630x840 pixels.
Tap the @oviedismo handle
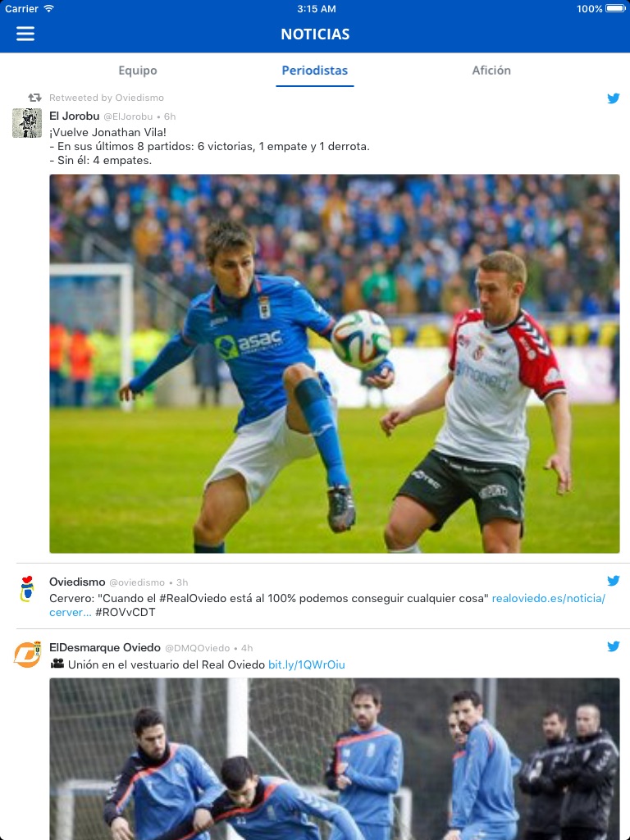(x=137, y=582)
